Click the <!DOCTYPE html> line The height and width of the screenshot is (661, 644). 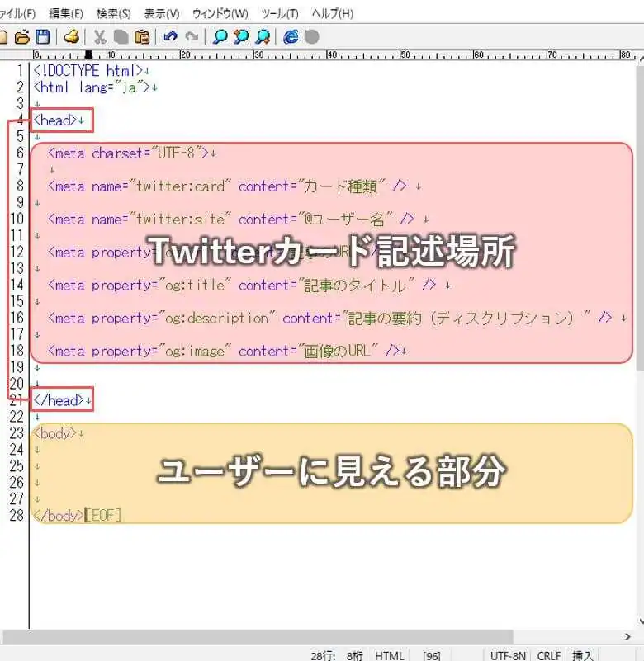[92, 70]
